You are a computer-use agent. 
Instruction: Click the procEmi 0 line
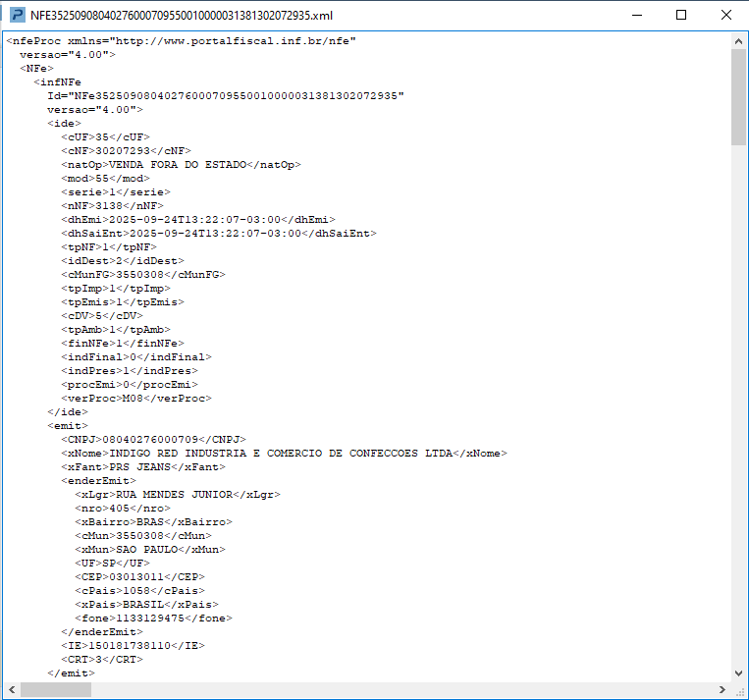(129, 385)
